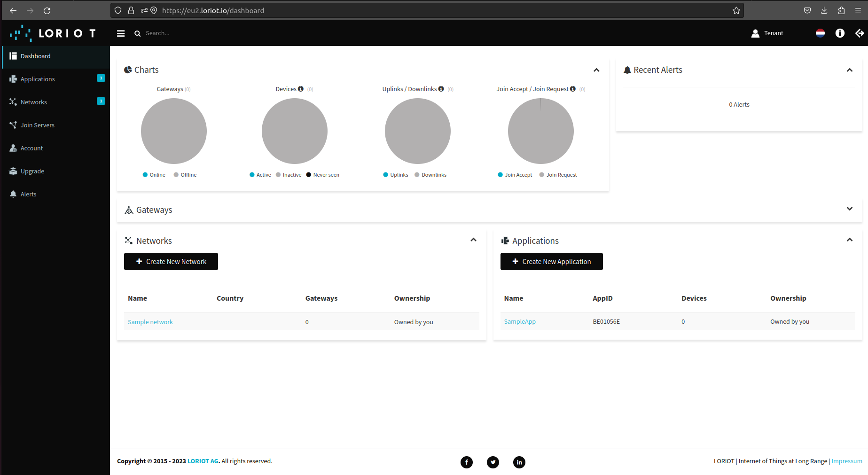Click the Join Accept pie chart

click(x=540, y=131)
